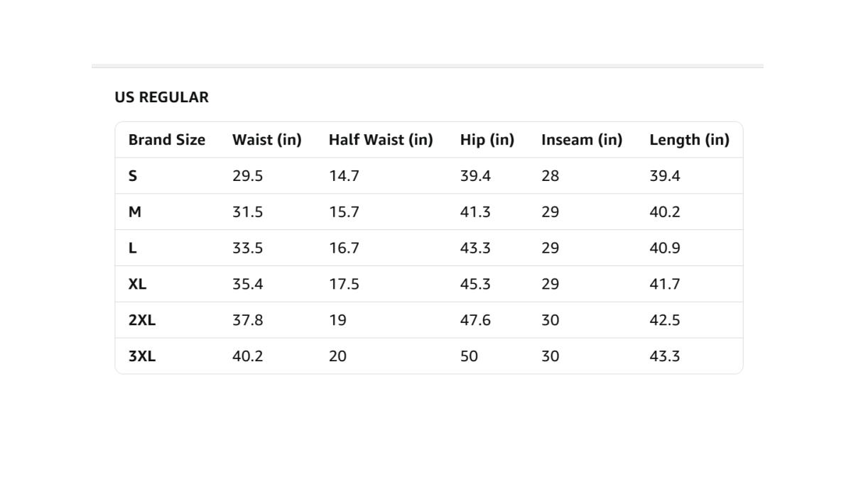Select the 50 hip value for 3XL
The image size is (868, 489).
[x=469, y=356]
